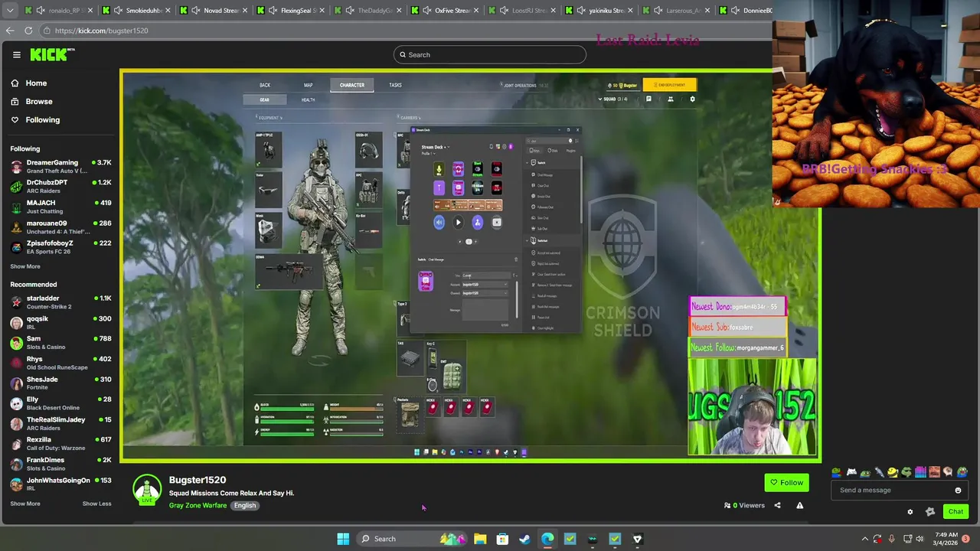The width and height of the screenshot is (980, 551).
Task: Open the ZpisafoboyZ EA Sports FC 26 channel
Action: point(61,247)
